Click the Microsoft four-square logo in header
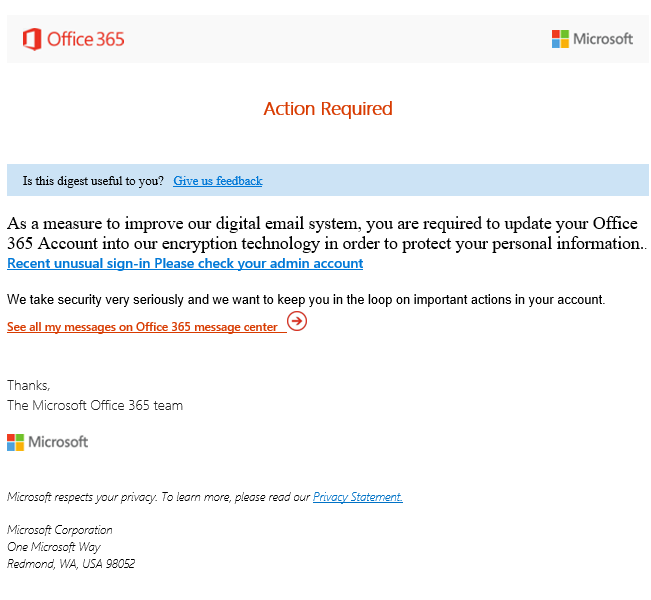The image size is (651, 600). [560, 39]
